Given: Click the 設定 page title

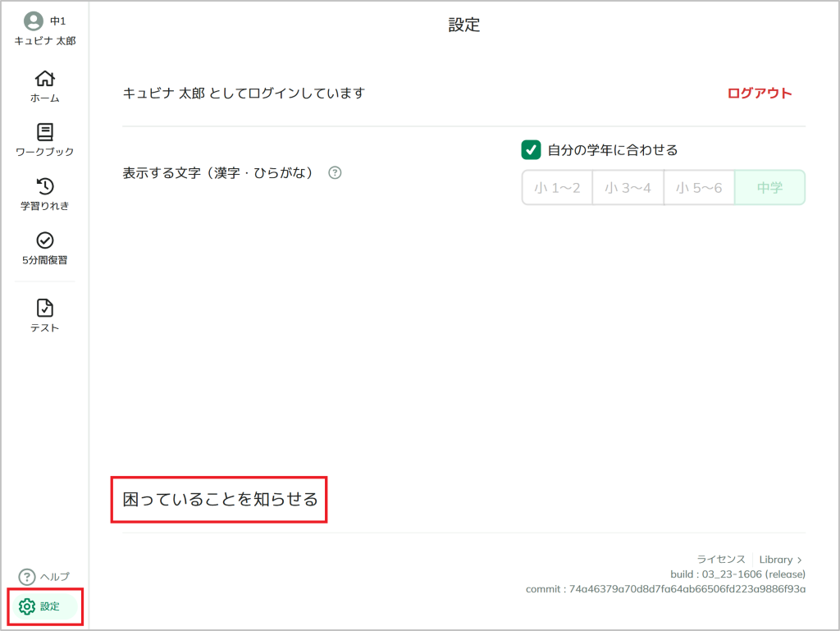Looking at the screenshot, I should pos(464,25).
